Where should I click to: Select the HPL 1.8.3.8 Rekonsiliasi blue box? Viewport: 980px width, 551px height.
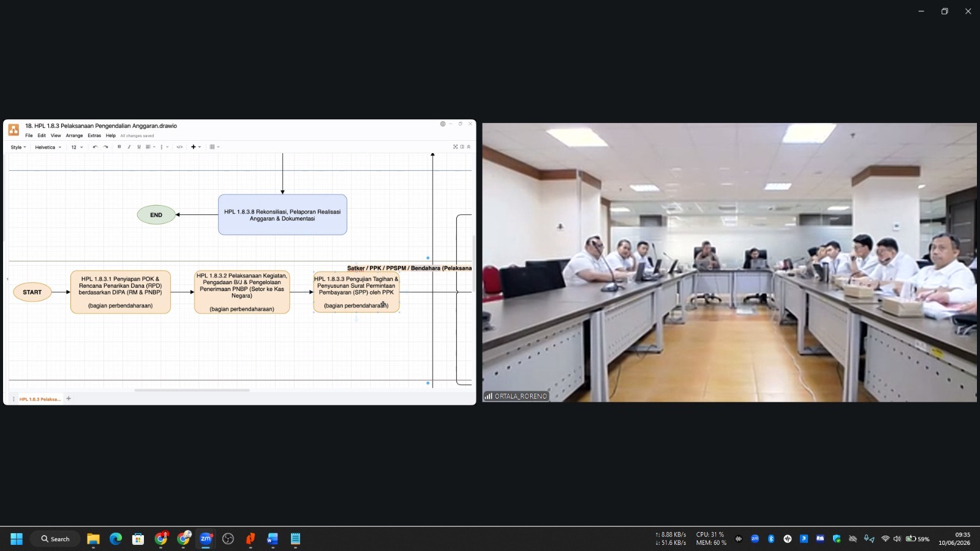coord(282,215)
